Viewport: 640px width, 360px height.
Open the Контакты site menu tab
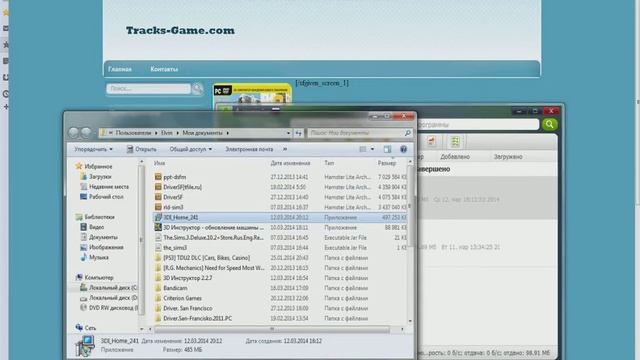tap(164, 69)
